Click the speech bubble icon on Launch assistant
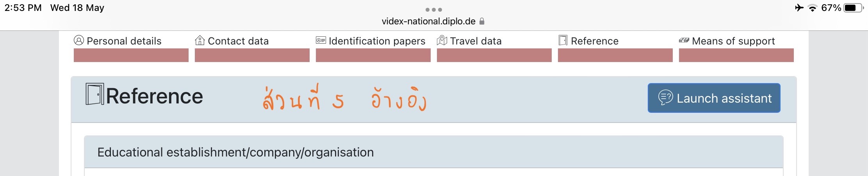The height and width of the screenshot is (176, 868). pos(665,98)
